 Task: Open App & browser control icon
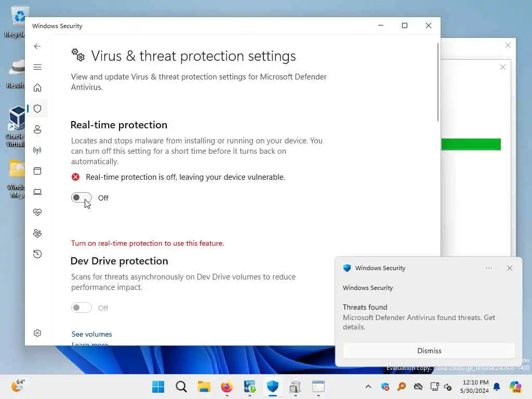coord(37,171)
